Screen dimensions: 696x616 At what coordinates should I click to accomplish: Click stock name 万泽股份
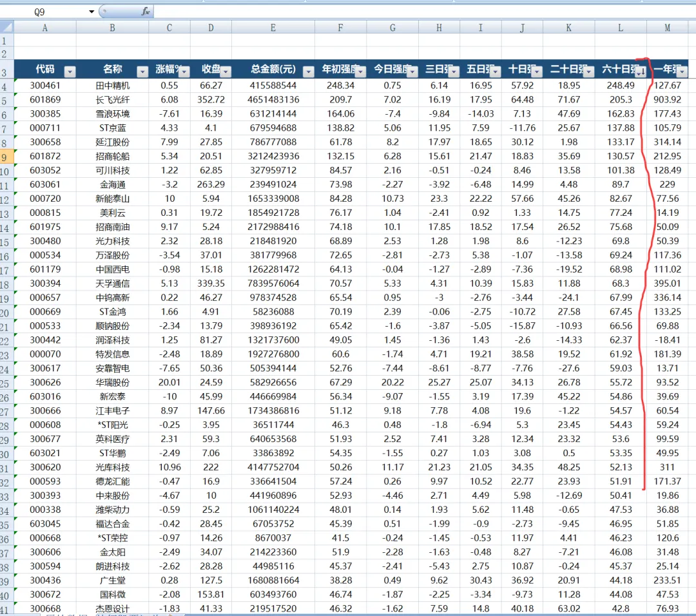(x=112, y=255)
